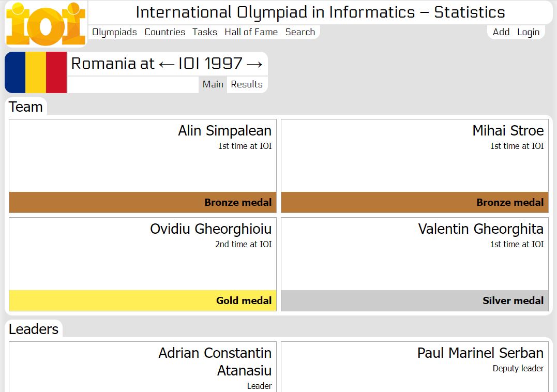View Ovidiu Gheorghioiu's profile
This screenshot has width=557, height=392.
(210, 229)
